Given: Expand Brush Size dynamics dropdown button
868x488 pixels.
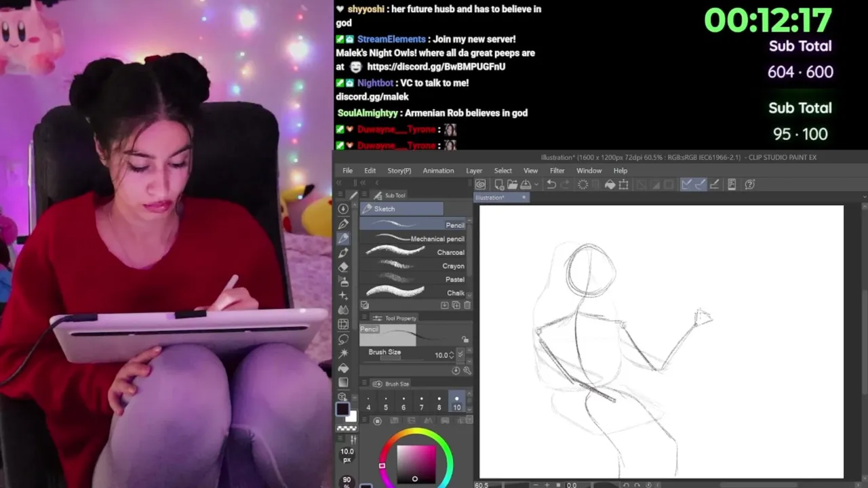Looking at the screenshot, I should [x=461, y=354].
